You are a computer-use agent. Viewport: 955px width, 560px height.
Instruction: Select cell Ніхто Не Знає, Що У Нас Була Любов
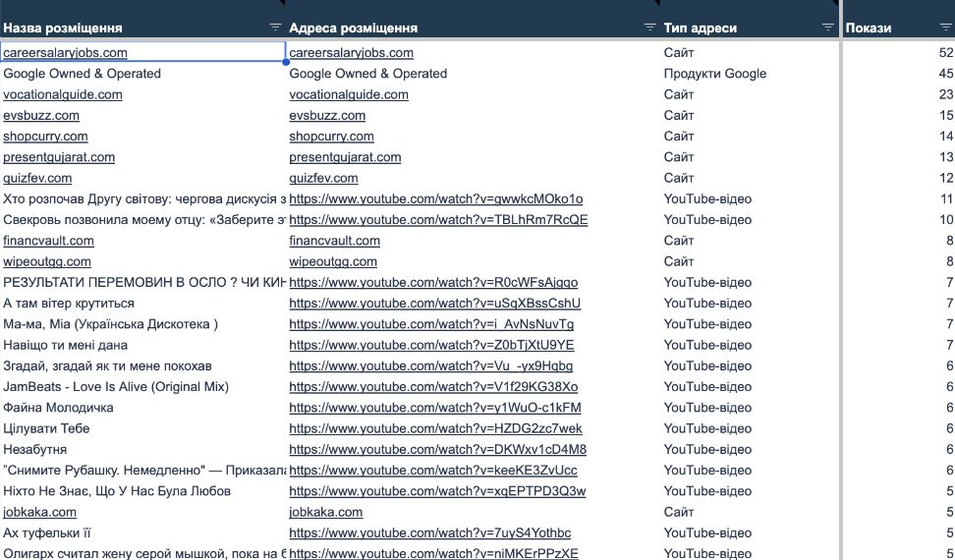142,490
